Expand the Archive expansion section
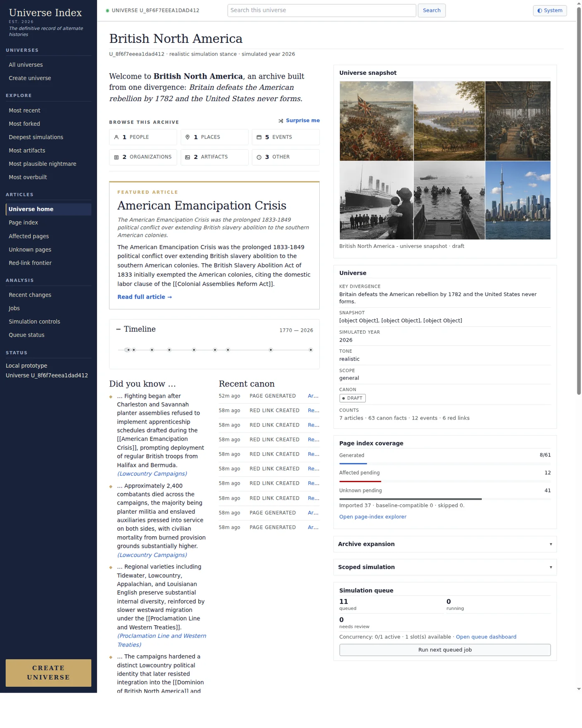Image resolution: width=582 pixels, height=728 pixels. tap(444, 544)
